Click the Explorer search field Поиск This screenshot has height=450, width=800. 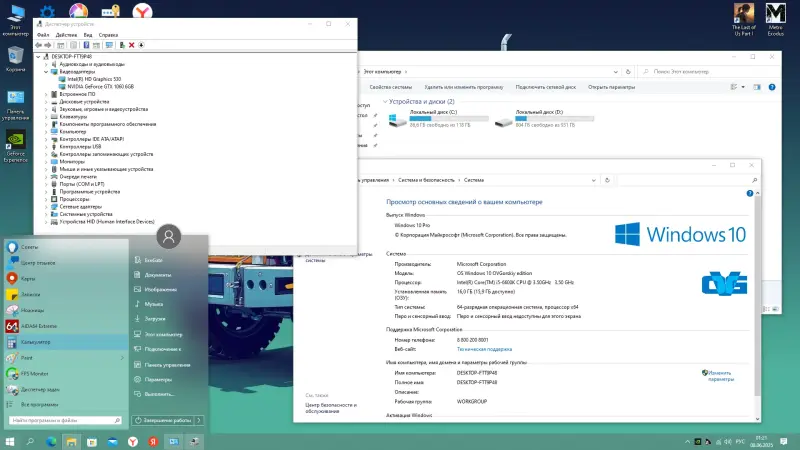709,72
